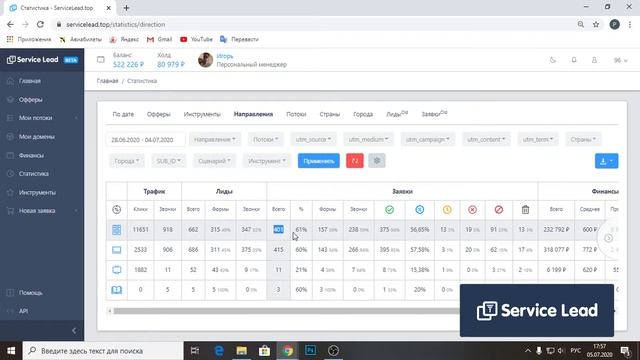Open Помощь in the sidebar

click(x=30, y=293)
